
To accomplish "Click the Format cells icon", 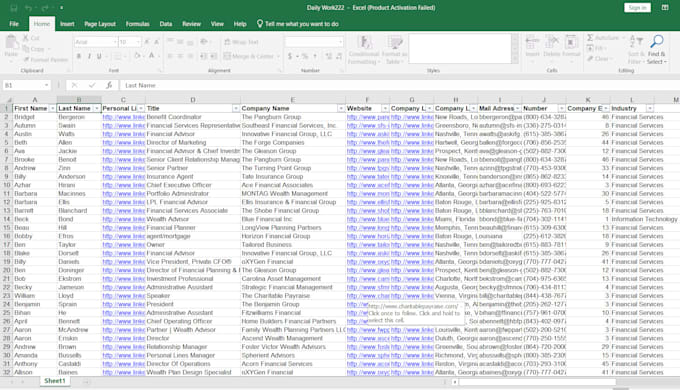I will coord(571,42).
